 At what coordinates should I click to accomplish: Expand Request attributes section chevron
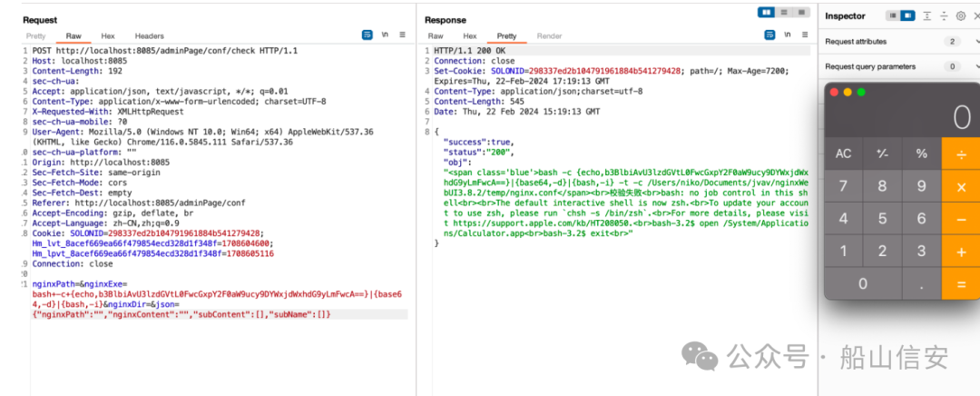(x=976, y=42)
